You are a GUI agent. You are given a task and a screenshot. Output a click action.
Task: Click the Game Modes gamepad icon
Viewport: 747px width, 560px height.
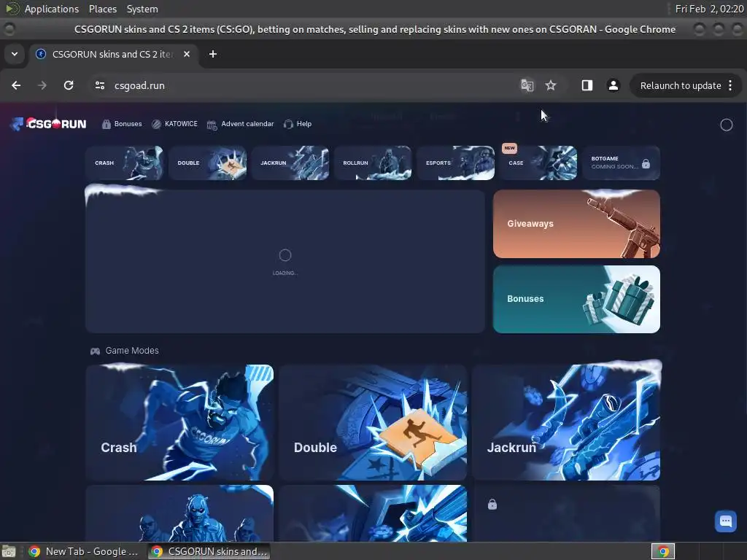pyautogui.click(x=96, y=351)
